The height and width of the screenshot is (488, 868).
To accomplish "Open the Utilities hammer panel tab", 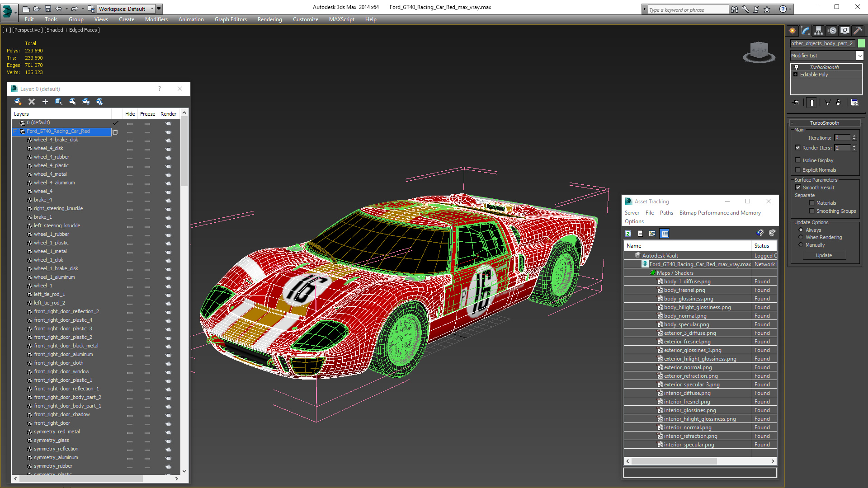I will pyautogui.click(x=858, y=31).
